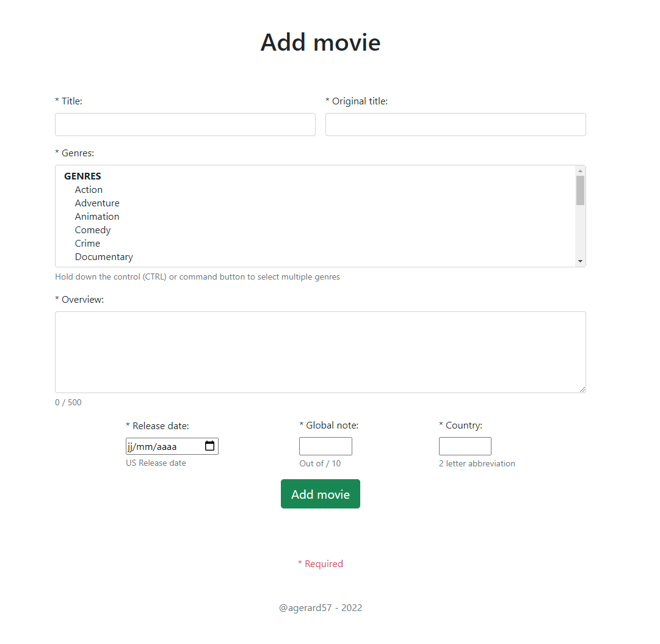Click the 'Overview:' label
Screen dimensions: 660x644
[79, 300]
